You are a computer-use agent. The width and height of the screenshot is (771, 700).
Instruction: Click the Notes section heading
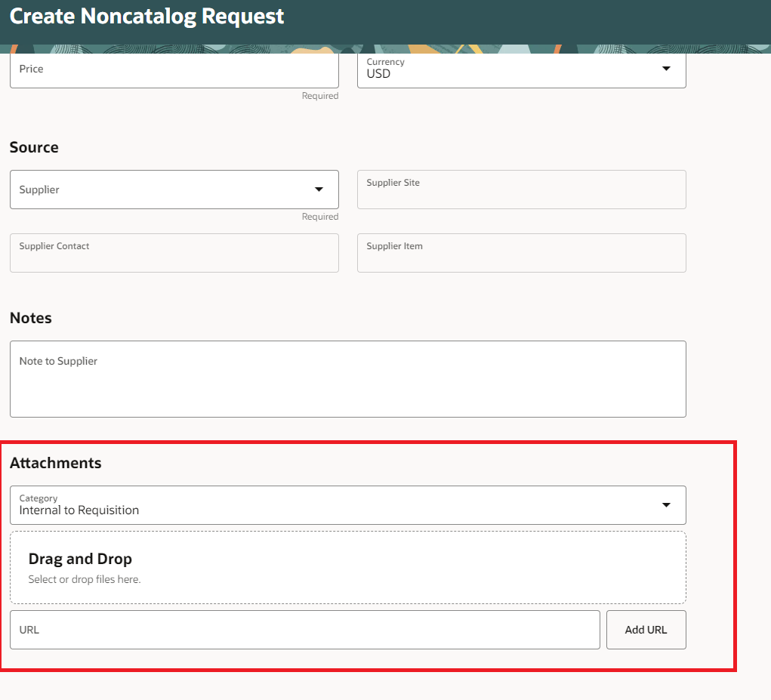coord(30,318)
